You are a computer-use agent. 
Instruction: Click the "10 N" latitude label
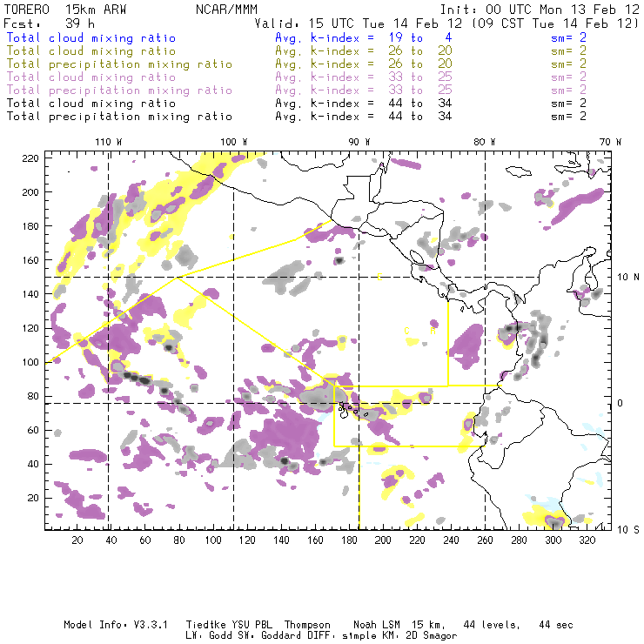(628, 278)
